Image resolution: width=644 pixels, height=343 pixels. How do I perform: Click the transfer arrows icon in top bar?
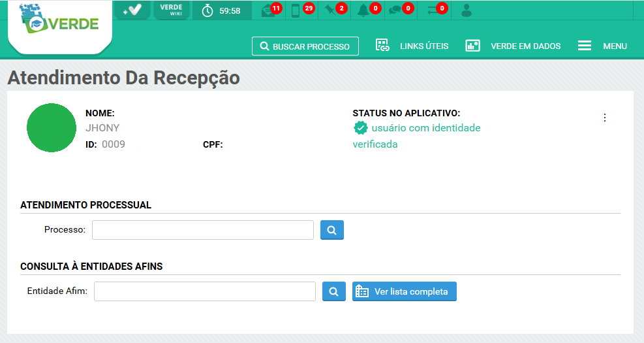[x=432, y=10]
